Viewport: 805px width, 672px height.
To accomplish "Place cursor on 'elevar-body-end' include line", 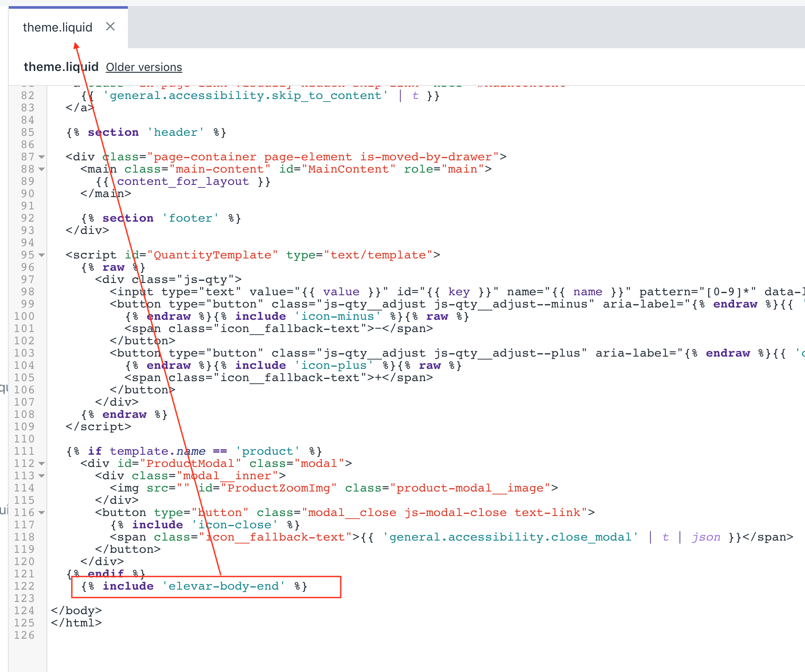I will [x=194, y=586].
